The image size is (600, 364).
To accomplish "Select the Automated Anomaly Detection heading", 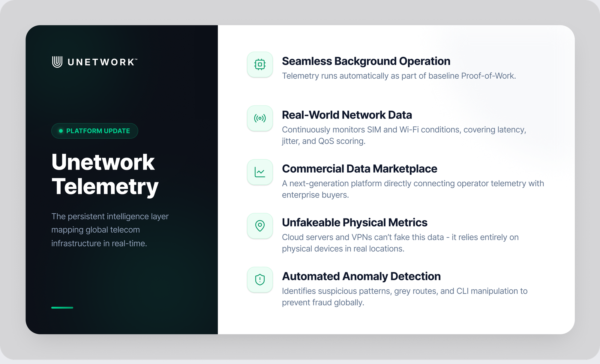I will (x=361, y=276).
